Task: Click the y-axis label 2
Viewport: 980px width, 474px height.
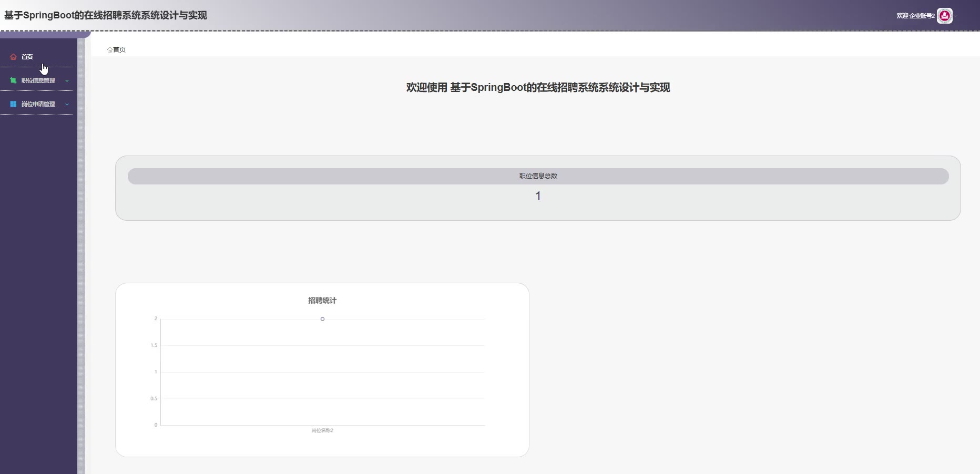Action: click(x=156, y=318)
